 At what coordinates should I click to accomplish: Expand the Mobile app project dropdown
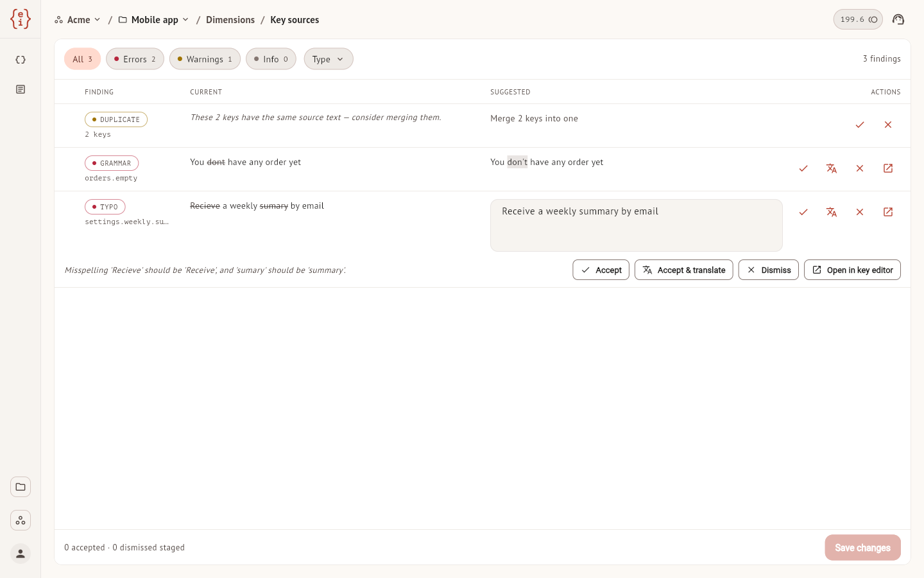(154, 20)
